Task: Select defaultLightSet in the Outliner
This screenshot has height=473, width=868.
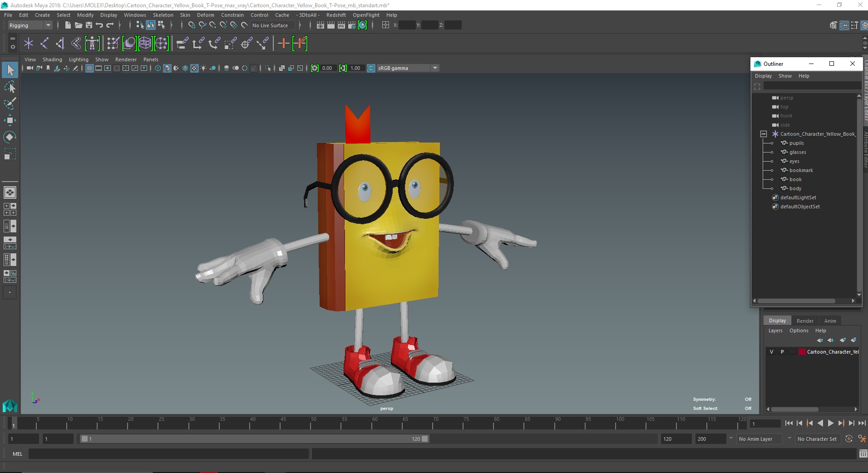Action: click(798, 197)
